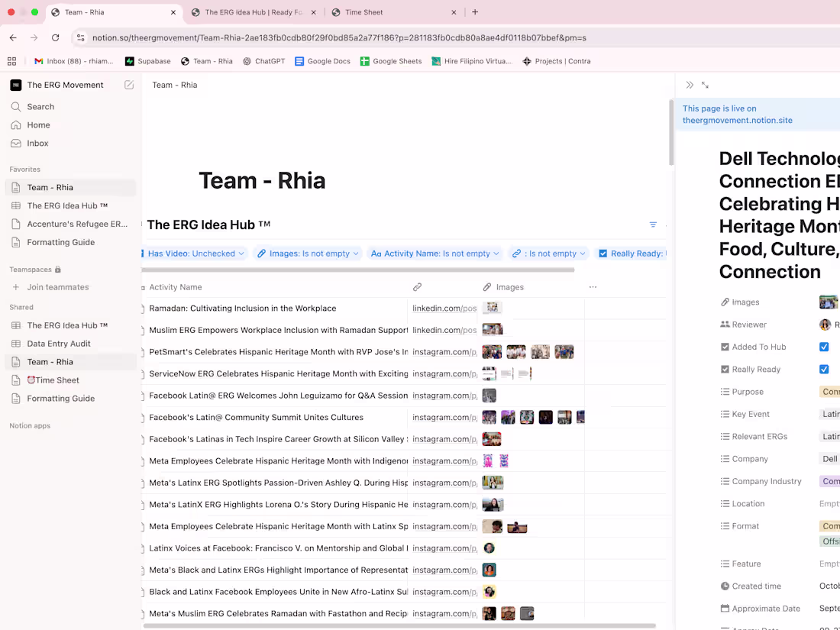Viewport: 840px width, 630px height.
Task: Open the Images thumbnail in side panel
Action: (829, 302)
